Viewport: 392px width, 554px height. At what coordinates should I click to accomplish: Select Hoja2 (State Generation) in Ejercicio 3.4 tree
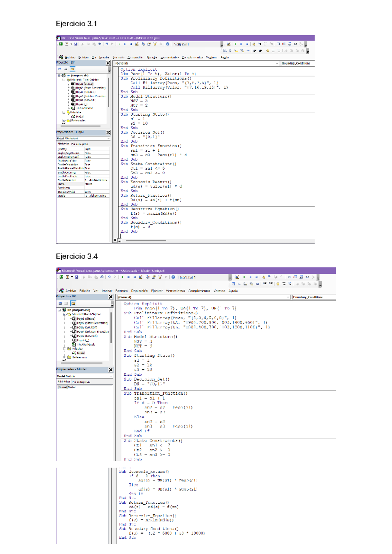click(x=90, y=323)
